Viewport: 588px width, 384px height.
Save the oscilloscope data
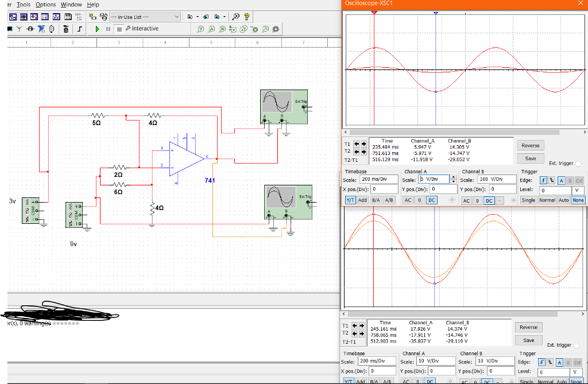[x=530, y=158]
